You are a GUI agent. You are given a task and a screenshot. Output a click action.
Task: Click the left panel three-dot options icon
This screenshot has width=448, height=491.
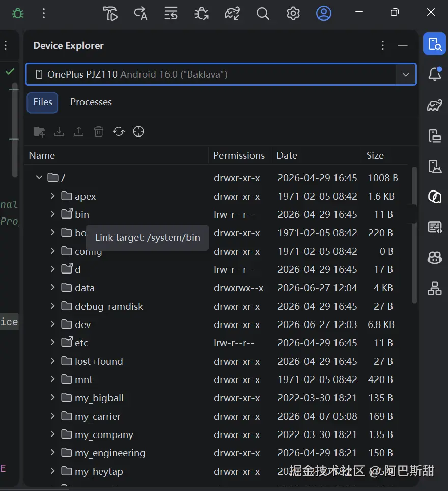pos(6,45)
